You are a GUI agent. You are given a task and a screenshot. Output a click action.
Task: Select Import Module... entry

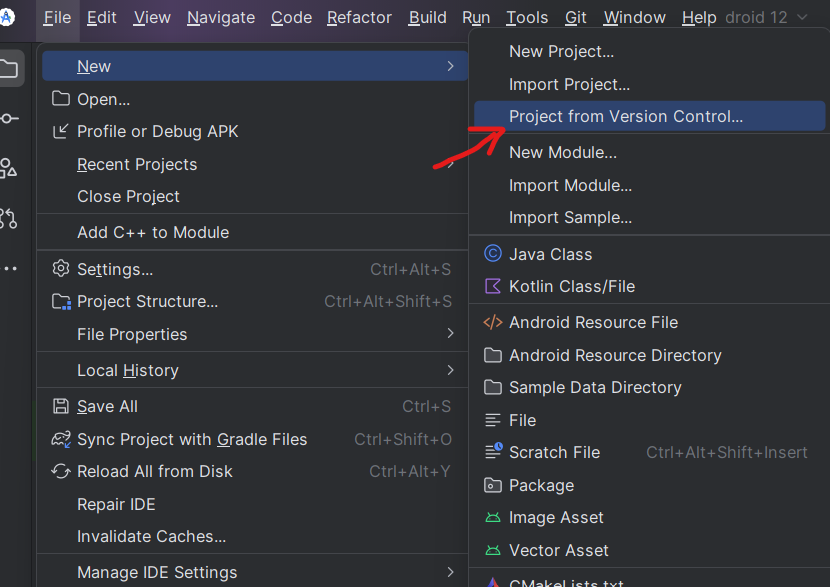click(649, 186)
